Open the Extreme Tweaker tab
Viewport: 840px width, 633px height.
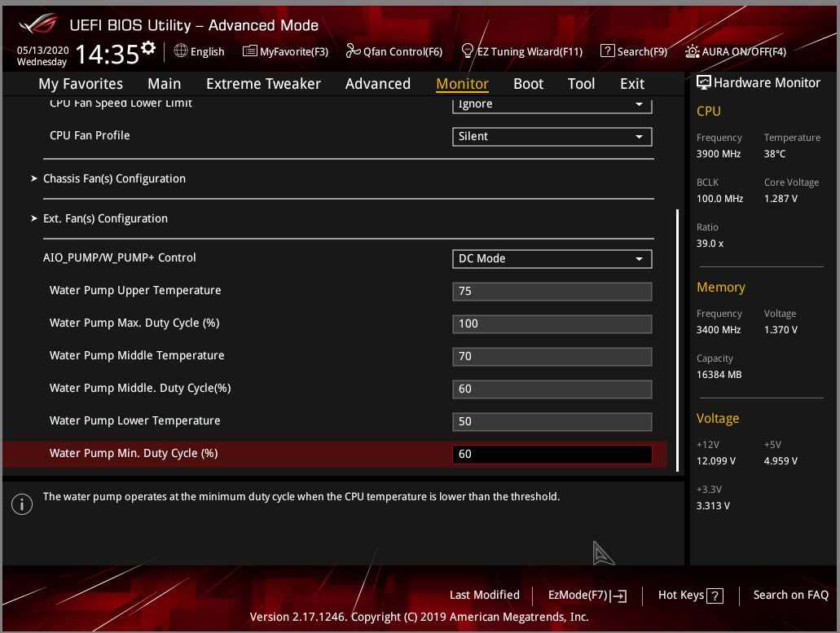264,84
